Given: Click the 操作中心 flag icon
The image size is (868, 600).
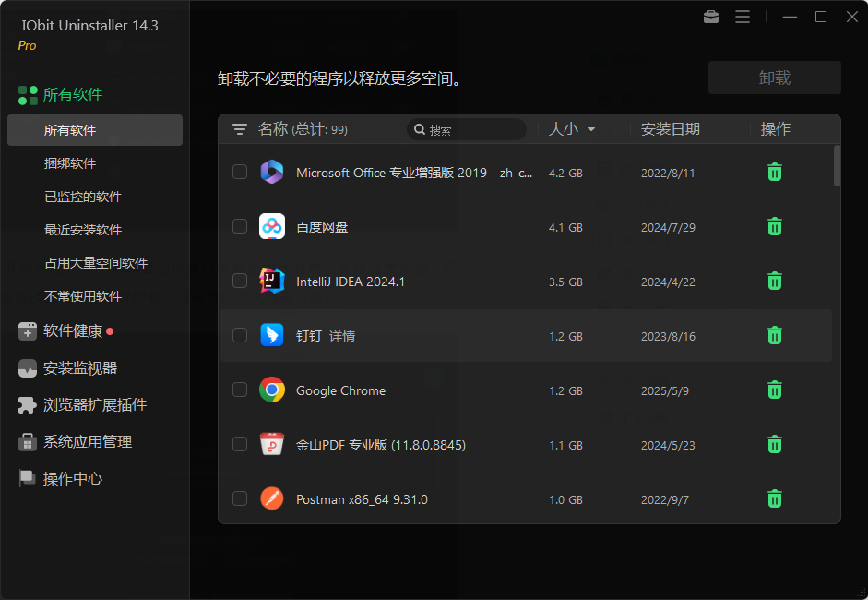Looking at the screenshot, I should point(27,478).
